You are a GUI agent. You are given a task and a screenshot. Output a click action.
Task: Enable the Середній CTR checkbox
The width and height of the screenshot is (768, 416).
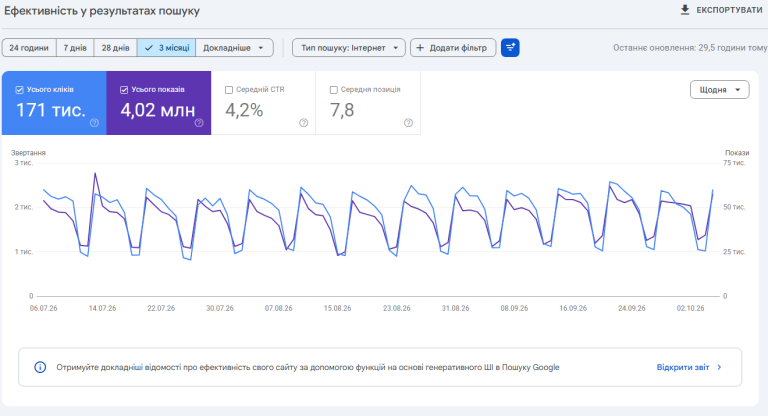click(x=229, y=90)
